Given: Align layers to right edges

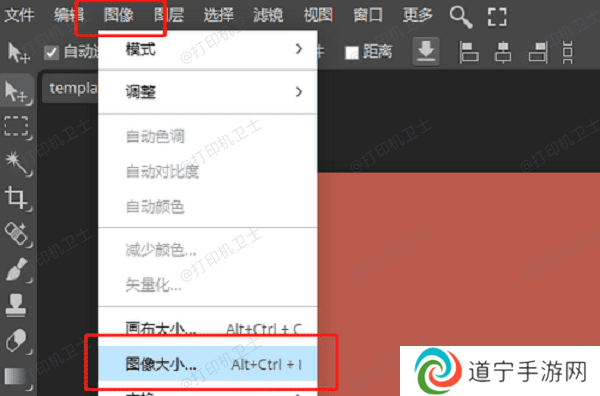Looking at the screenshot, I should tap(538, 52).
